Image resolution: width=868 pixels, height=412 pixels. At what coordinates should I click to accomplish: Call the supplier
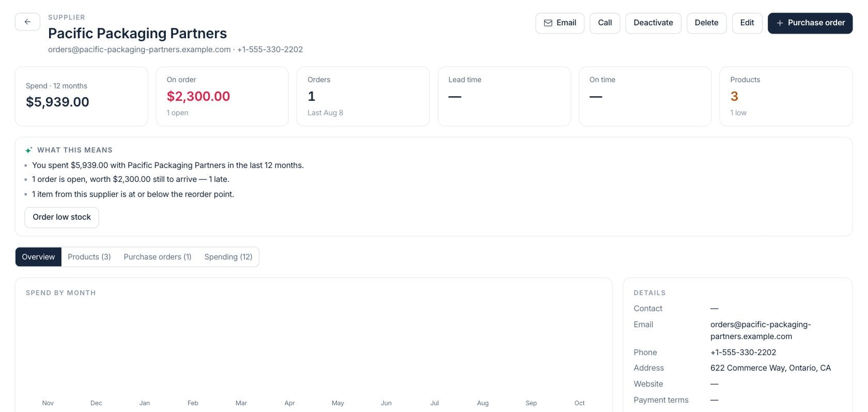(605, 23)
